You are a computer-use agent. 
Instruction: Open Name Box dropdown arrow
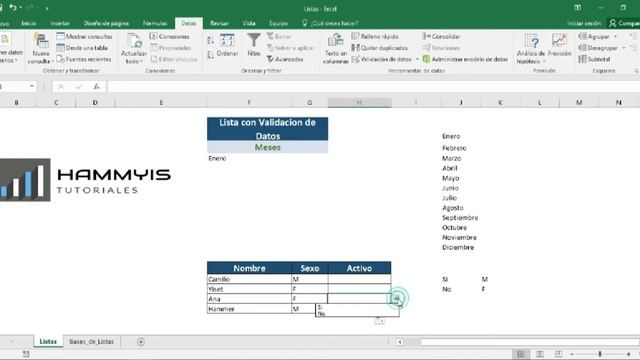point(31,86)
